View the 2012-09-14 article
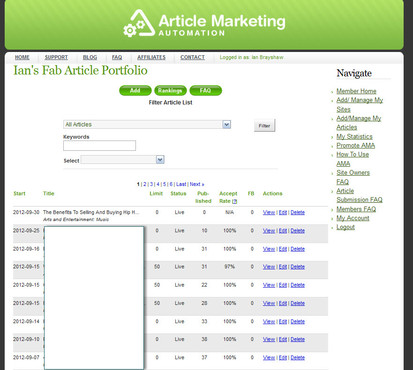Screen dimensions: 413x370 (x=269, y=322)
